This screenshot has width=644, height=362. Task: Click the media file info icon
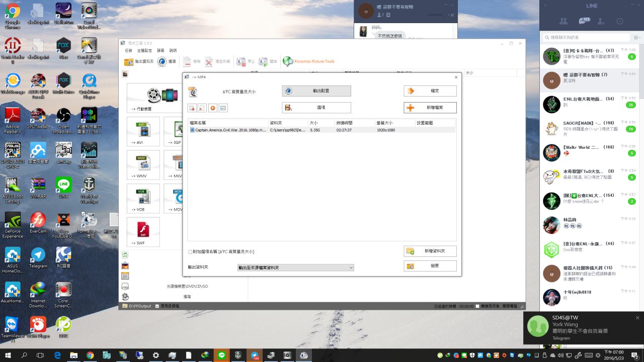tap(223, 108)
